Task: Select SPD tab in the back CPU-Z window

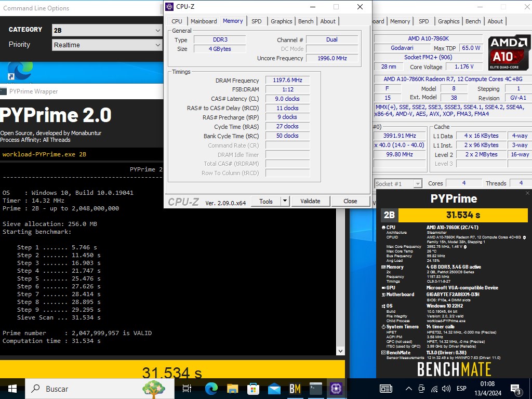Action: pos(424,21)
